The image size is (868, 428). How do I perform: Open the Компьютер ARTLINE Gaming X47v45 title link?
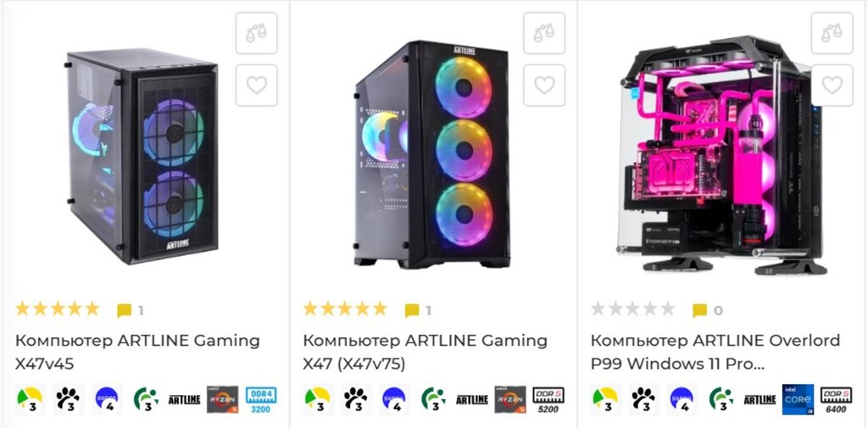pyautogui.click(x=137, y=352)
